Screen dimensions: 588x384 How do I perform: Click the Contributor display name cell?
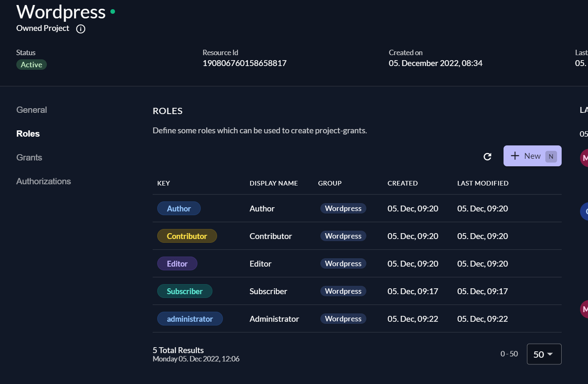(x=271, y=236)
